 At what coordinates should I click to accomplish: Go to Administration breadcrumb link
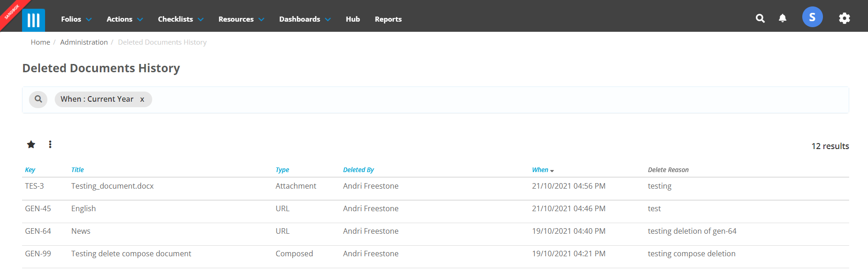(x=84, y=42)
